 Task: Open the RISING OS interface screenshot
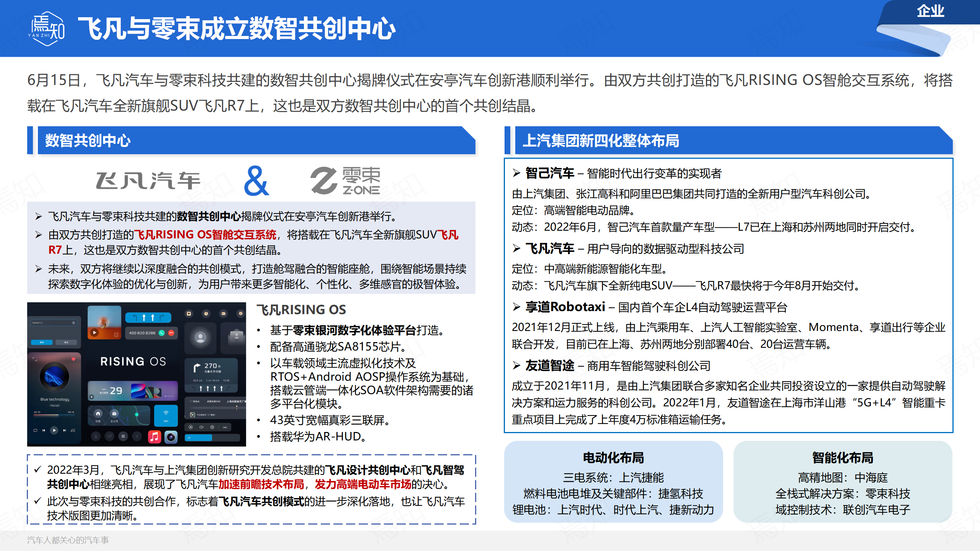(136, 374)
